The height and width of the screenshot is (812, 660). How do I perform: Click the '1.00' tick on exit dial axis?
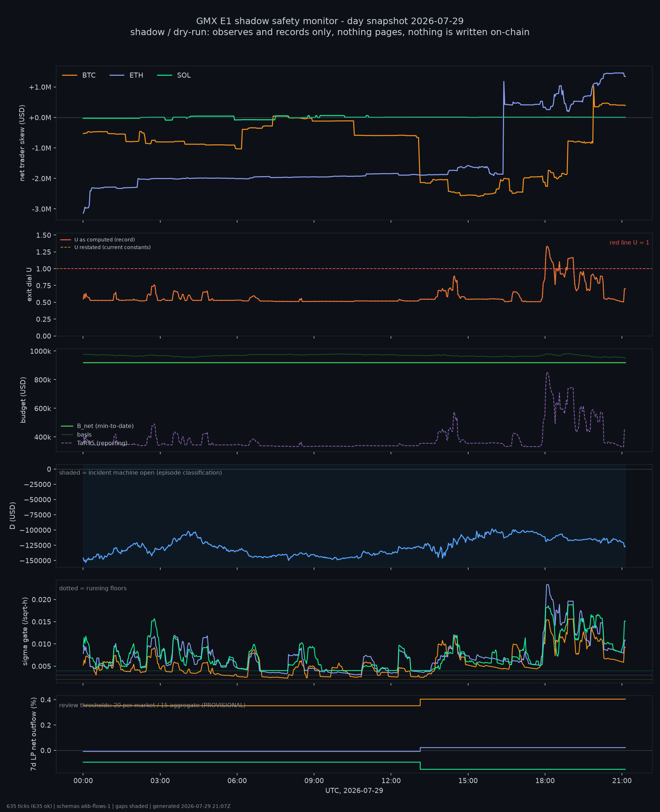44,269
